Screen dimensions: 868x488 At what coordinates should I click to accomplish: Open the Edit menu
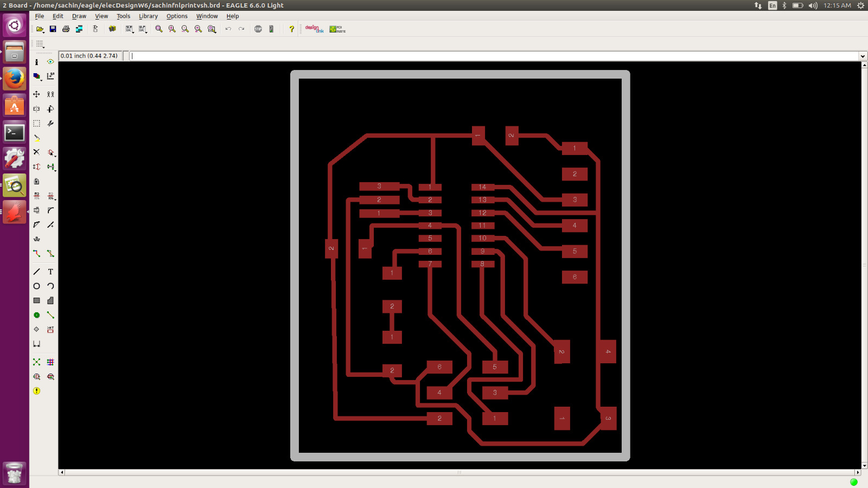58,16
